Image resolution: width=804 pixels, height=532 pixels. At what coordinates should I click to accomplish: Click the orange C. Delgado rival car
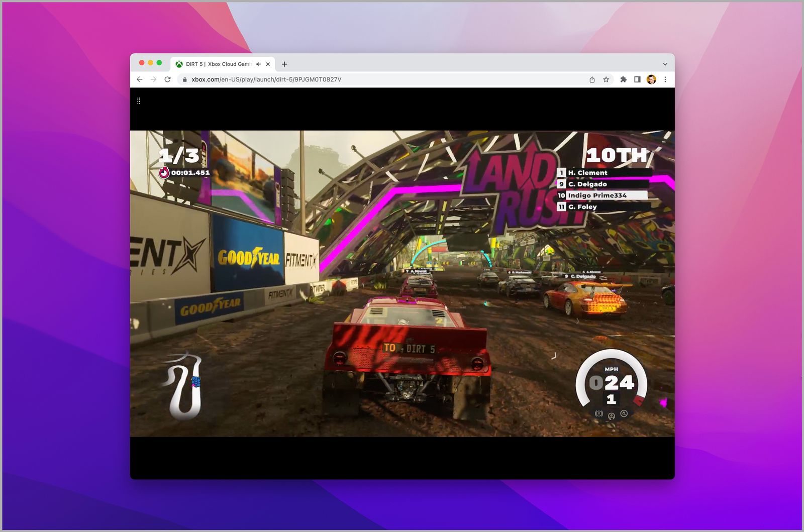coord(585,298)
